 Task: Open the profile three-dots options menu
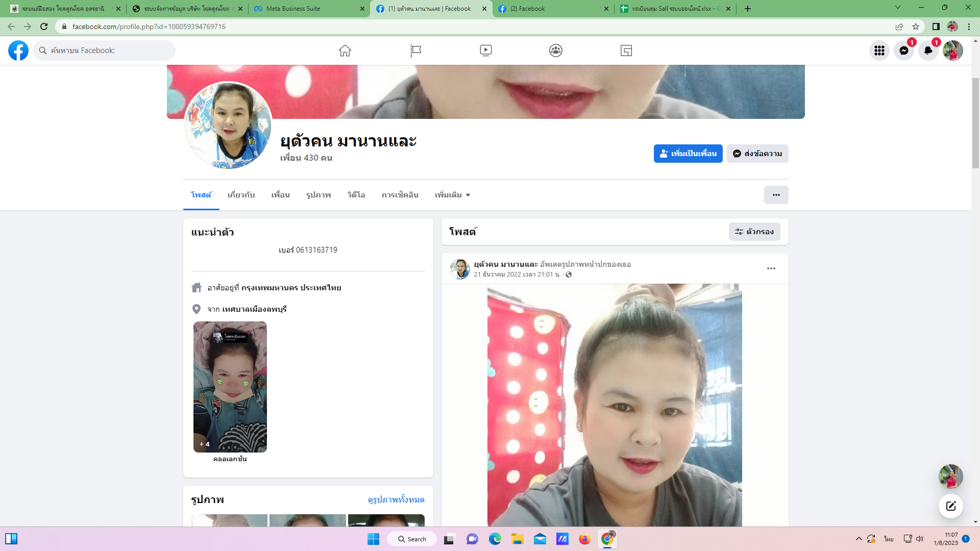(x=776, y=195)
